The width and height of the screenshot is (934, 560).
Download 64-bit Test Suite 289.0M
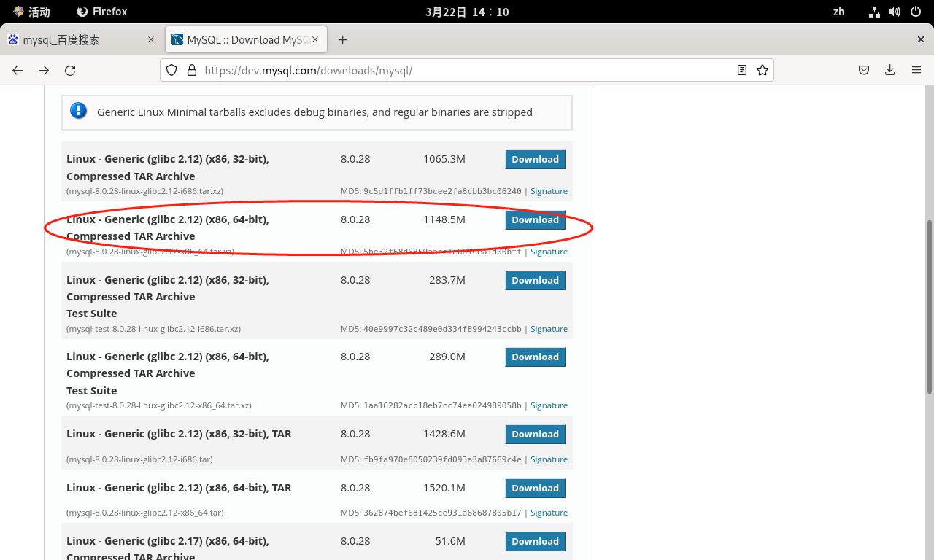[535, 357]
